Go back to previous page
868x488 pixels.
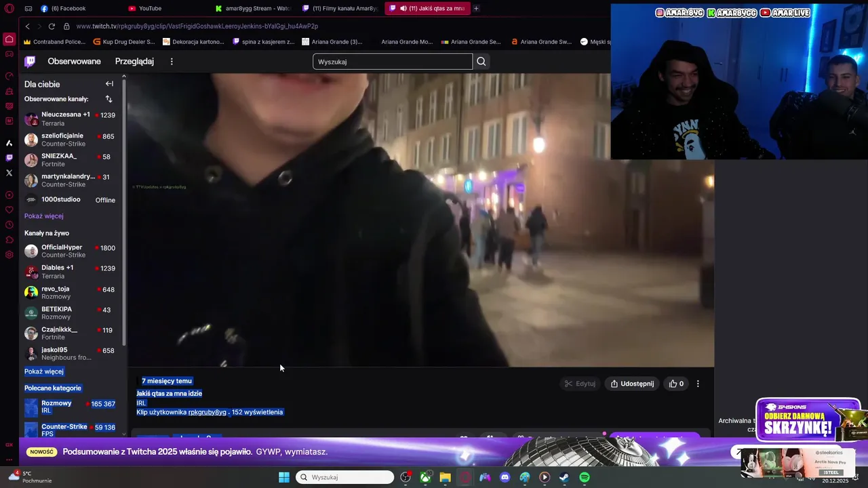click(x=27, y=26)
